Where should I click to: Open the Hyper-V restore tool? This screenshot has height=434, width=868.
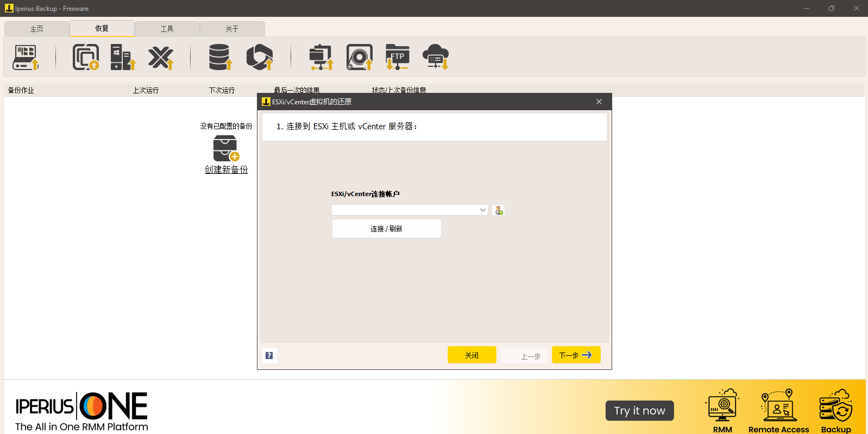coord(122,57)
